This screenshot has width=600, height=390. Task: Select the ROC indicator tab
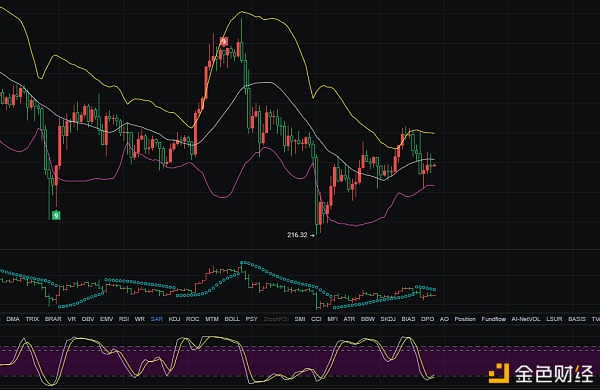point(192,319)
